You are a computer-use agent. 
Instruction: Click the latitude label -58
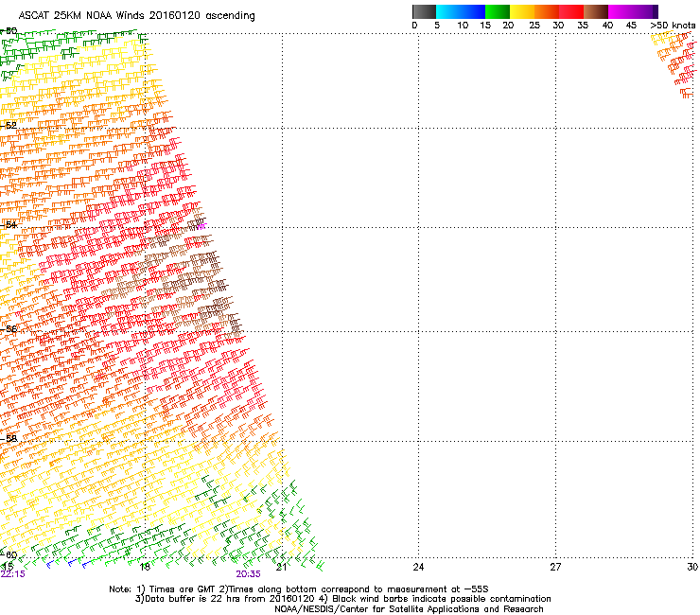tap(9, 439)
